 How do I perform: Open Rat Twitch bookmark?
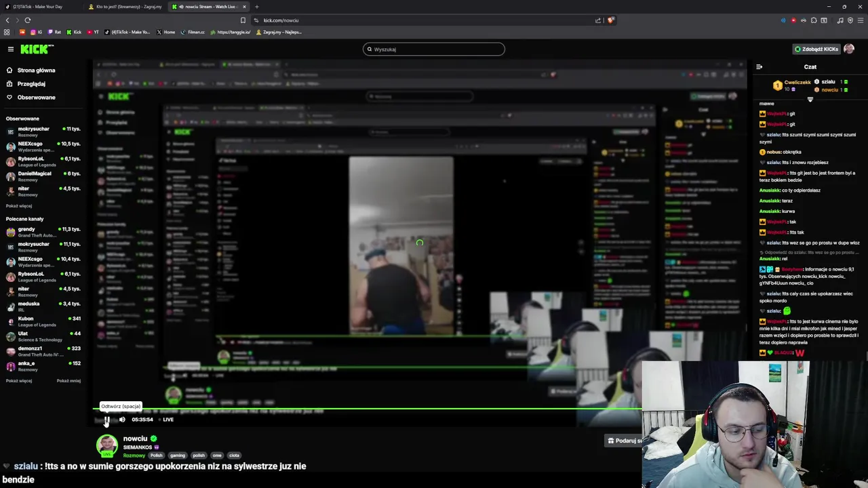(54, 32)
